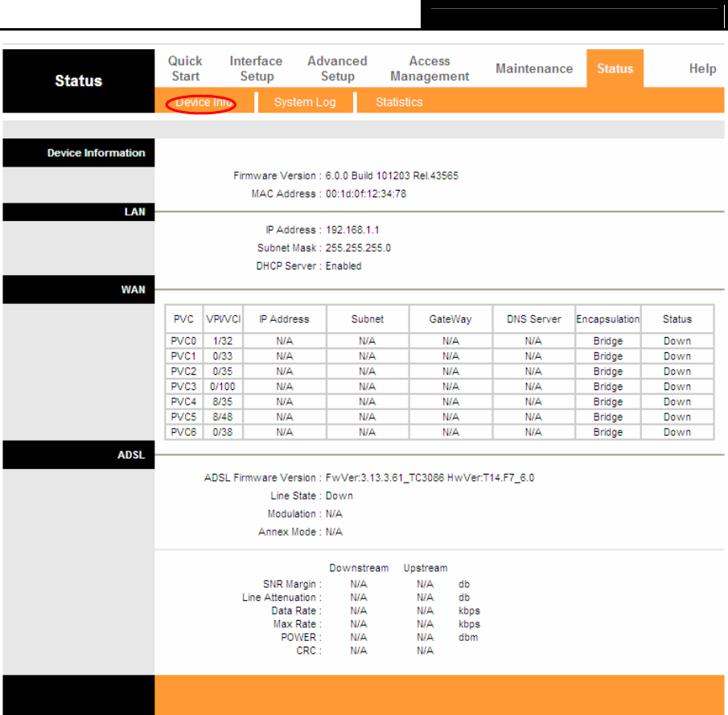Click the DNS Server column header
Image resolution: width=728 pixels, height=715 pixels.
coord(533,319)
